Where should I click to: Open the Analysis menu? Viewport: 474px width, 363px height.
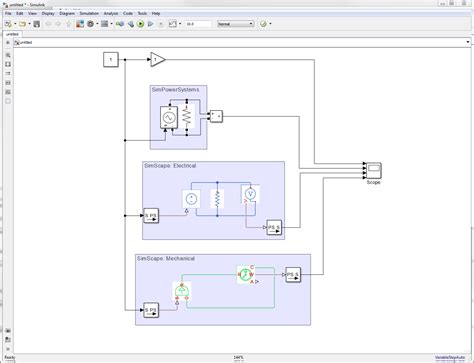pyautogui.click(x=111, y=14)
